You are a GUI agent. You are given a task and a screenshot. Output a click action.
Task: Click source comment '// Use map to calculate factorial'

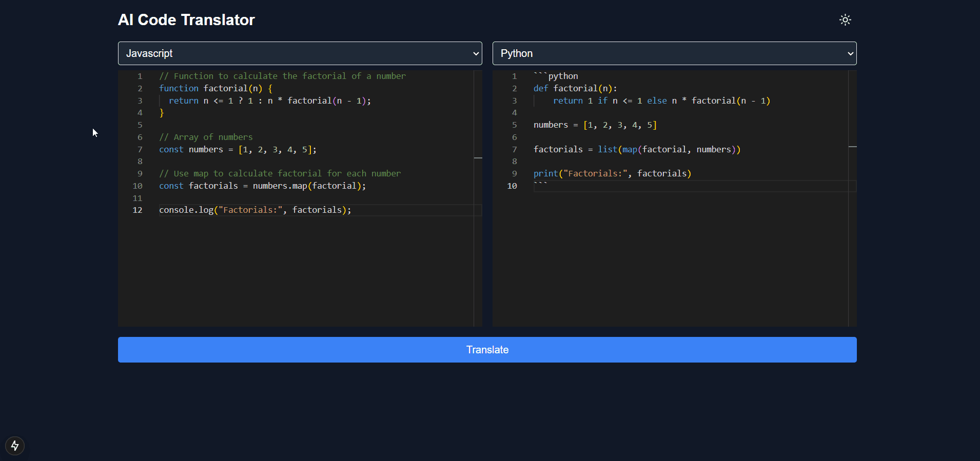coord(280,173)
